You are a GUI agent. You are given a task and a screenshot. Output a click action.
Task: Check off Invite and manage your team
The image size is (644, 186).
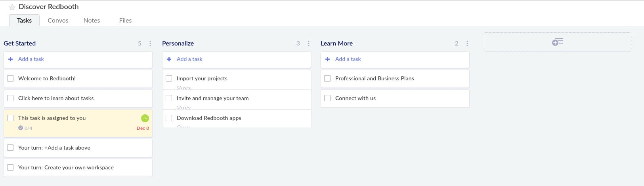169,98
